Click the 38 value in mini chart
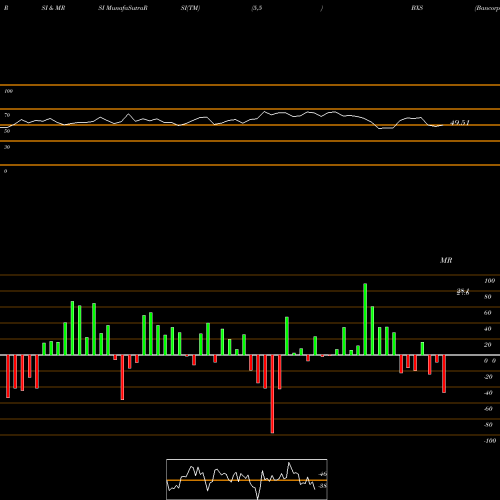500x500 pixels. click(x=323, y=486)
